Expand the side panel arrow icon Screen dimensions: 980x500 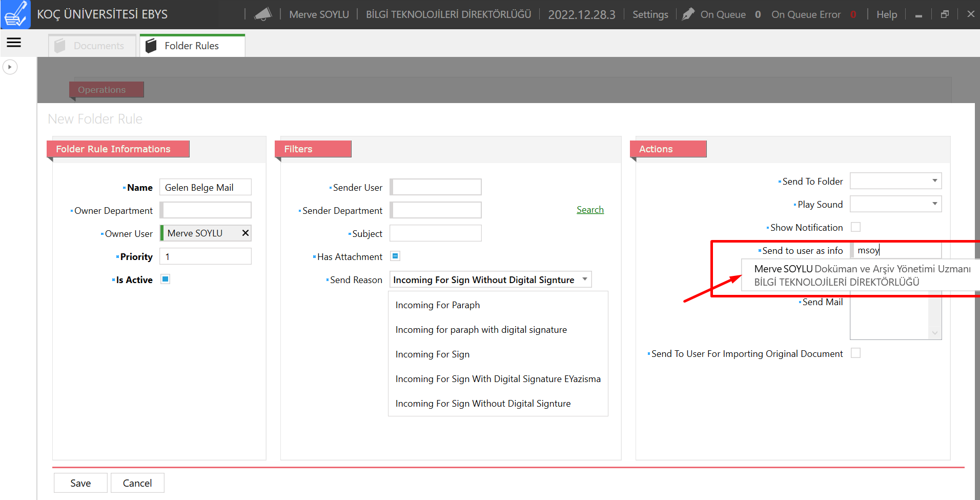point(10,67)
